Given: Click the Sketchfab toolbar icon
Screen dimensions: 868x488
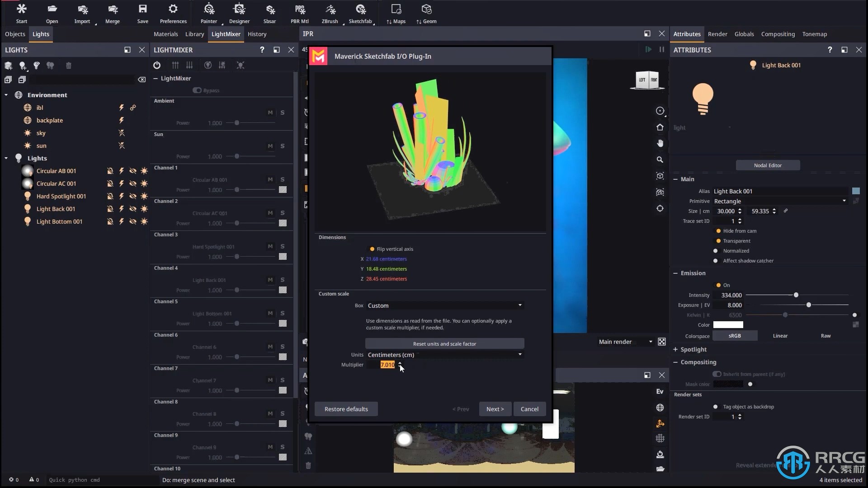Looking at the screenshot, I should (360, 14).
